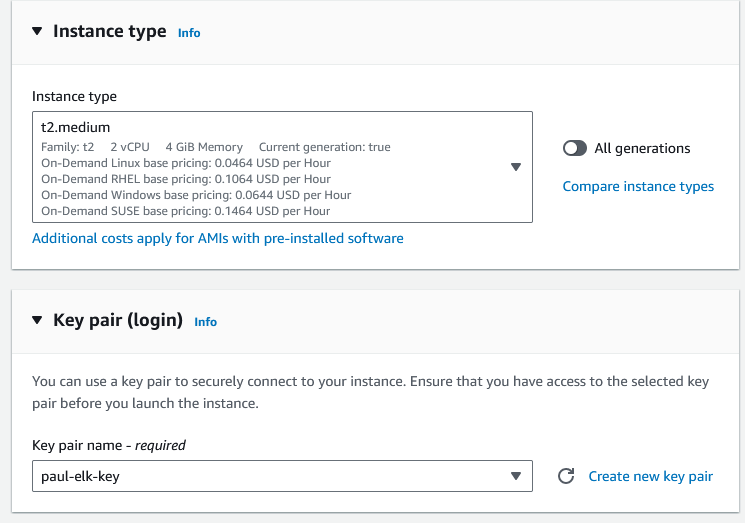Open Additional costs apply for AMIs link

tap(218, 238)
